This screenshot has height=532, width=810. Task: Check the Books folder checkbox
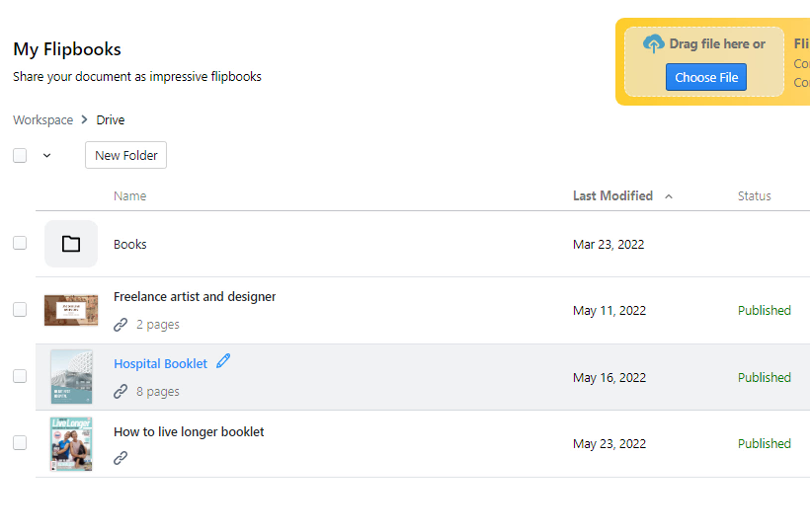pyautogui.click(x=20, y=243)
